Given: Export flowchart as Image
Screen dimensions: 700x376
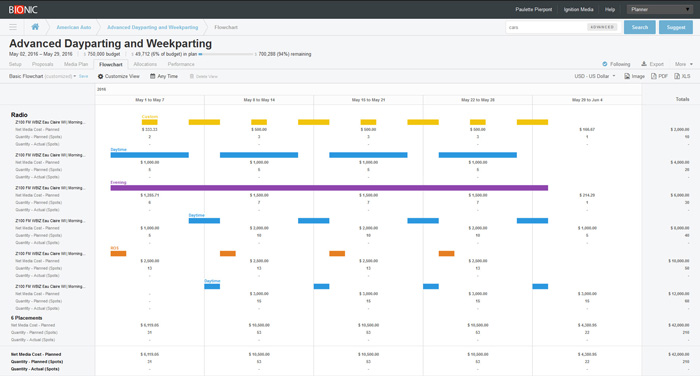Looking at the screenshot, I should 634,76.
